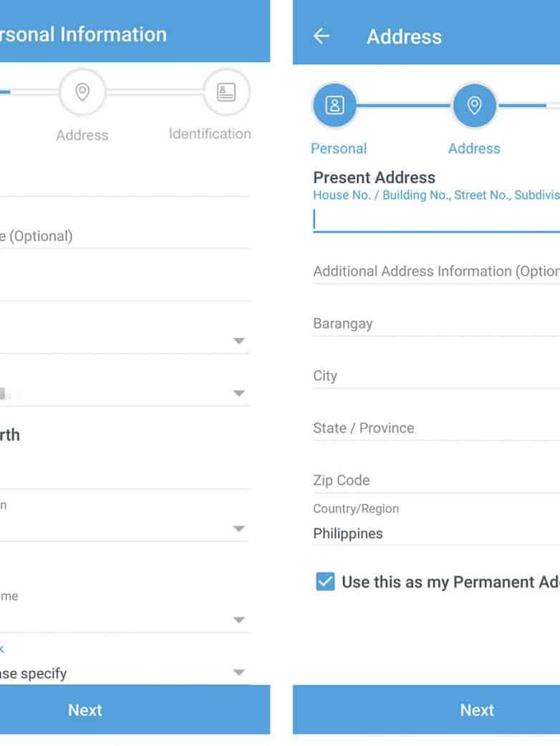This screenshot has height=746, width=560.
Task: Tap the back arrow in the Address header
Action: (x=322, y=37)
